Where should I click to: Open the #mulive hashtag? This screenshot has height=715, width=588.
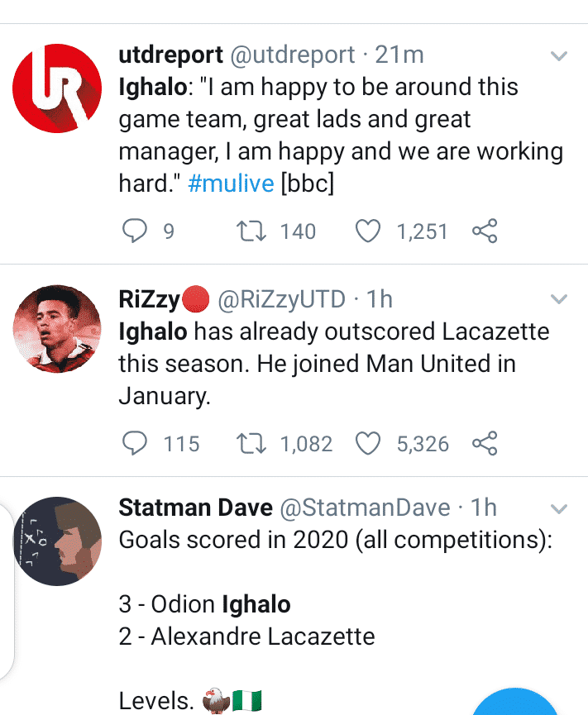[x=231, y=184]
